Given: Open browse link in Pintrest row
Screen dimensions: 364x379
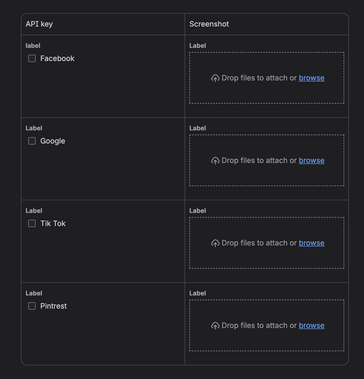Looking at the screenshot, I should pyautogui.click(x=311, y=326).
